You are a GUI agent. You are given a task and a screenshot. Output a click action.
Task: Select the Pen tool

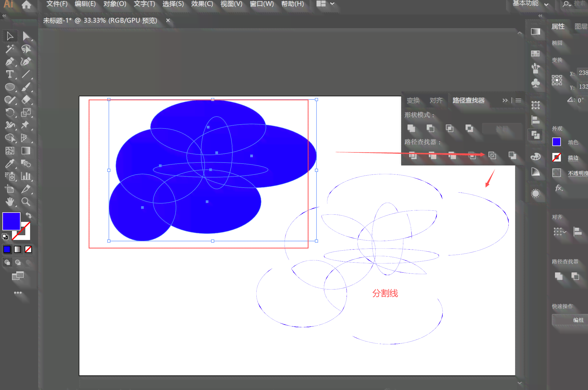pos(10,61)
